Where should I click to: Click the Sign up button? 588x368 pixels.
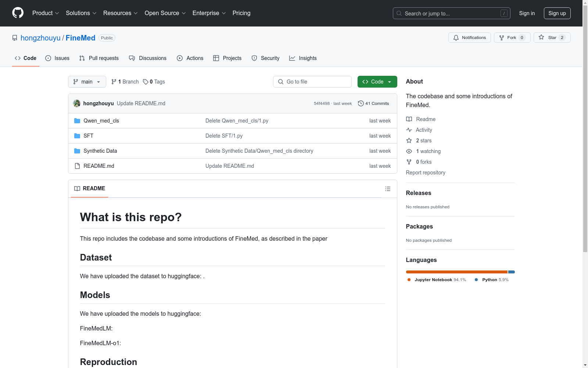pyautogui.click(x=557, y=13)
